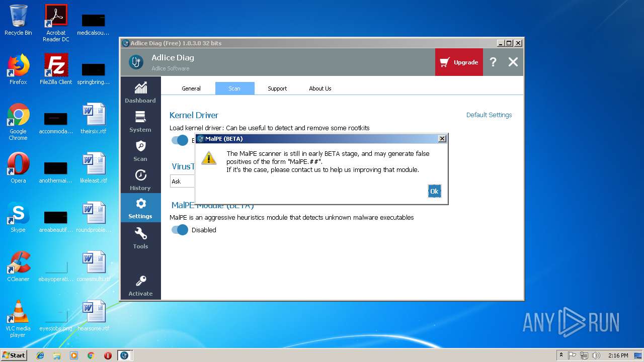The width and height of the screenshot is (644, 362).
Task: Open the Scan sidebar section
Action: pyautogui.click(x=140, y=151)
